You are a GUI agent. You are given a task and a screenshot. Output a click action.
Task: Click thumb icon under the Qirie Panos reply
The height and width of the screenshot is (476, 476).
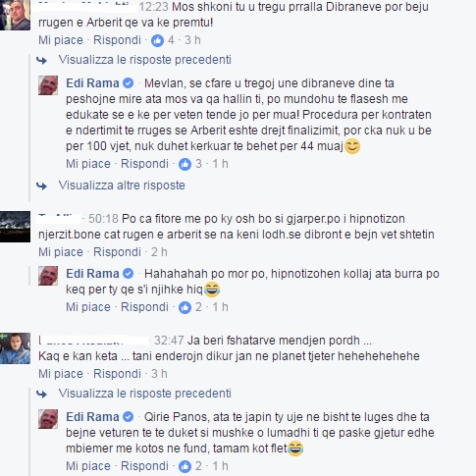[185, 466]
